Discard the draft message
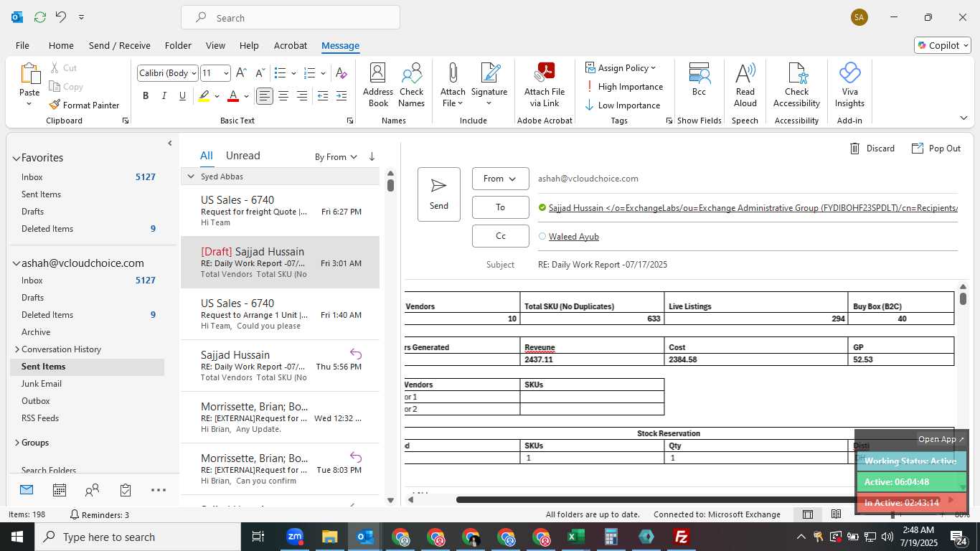Viewport: 980px width, 551px height. 872,149
